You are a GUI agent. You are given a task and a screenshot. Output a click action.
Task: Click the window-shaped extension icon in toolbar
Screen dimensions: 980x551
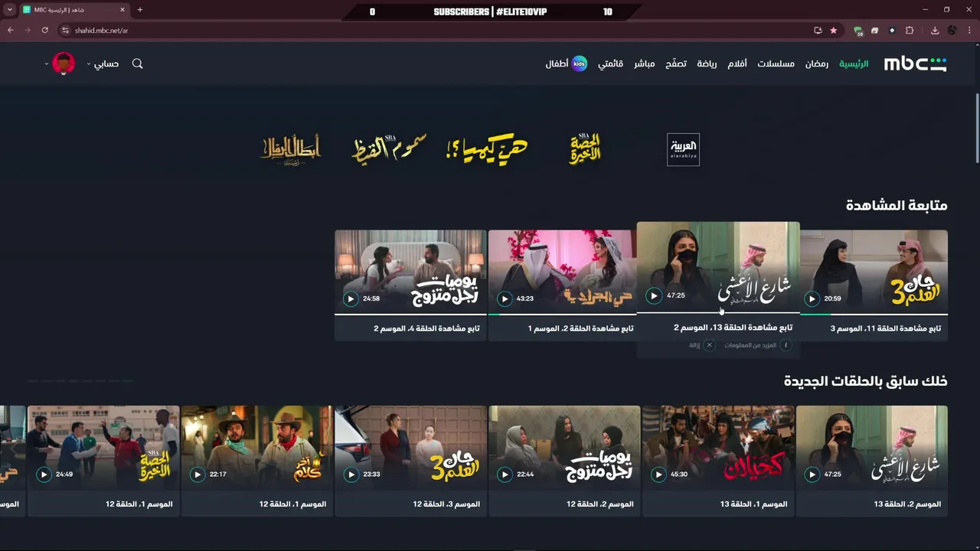(874, 31)
